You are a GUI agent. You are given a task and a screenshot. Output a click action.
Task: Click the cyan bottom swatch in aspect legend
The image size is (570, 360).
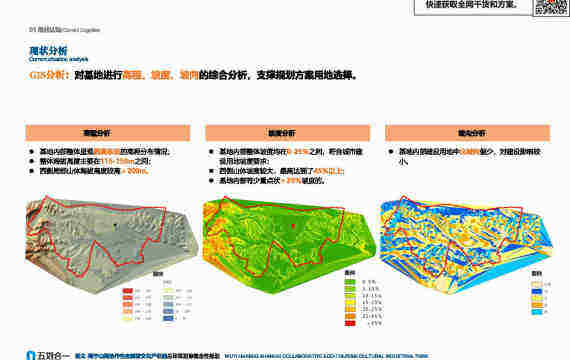click(537, 312)
